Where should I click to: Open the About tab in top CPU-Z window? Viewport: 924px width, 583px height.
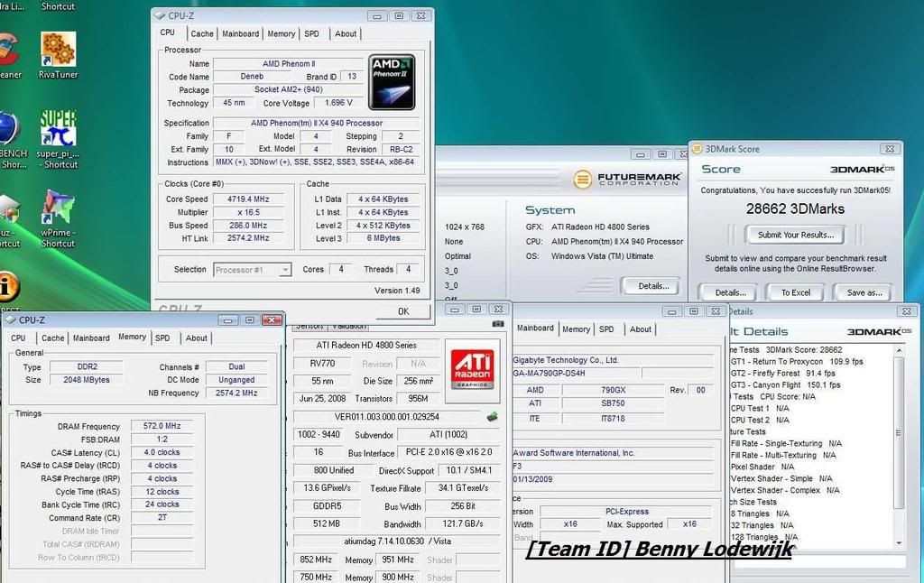tap(346, 34)
